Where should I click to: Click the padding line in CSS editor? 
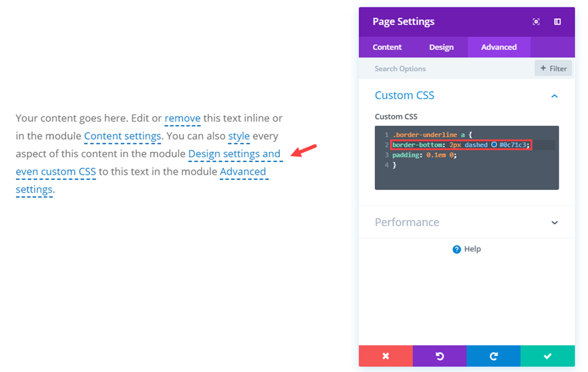pos(425,155)
